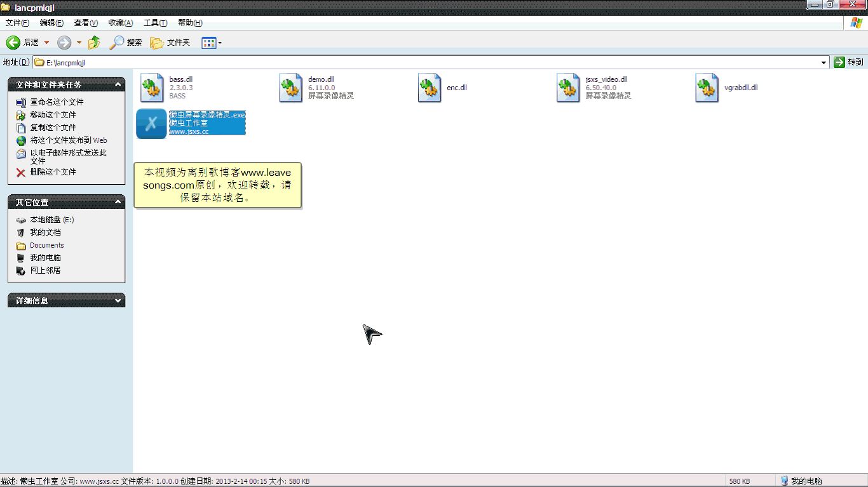Click the Forward arrow icon

click(64, 43)
